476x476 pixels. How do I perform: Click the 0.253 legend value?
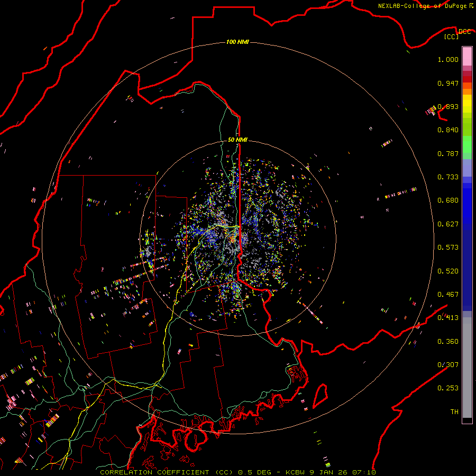click(x=448, y=388)
